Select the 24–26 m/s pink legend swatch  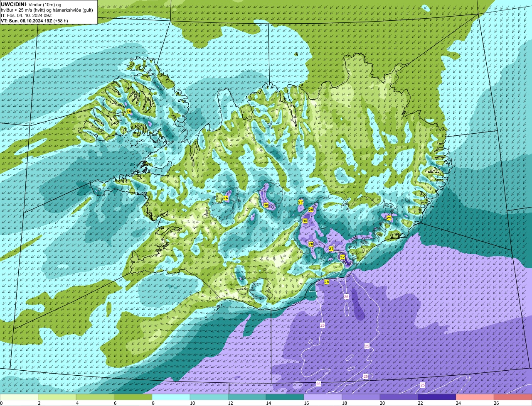tap(475, 397)
